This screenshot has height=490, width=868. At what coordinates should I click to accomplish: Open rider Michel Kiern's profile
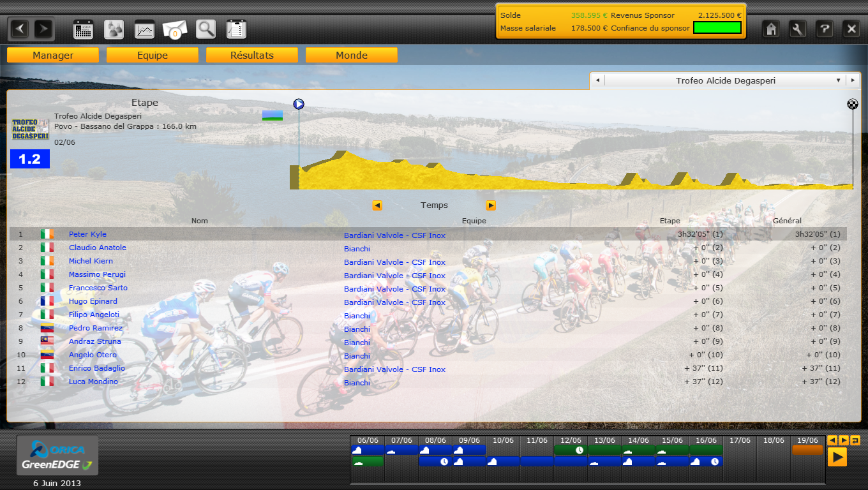[x=91, y=261]
